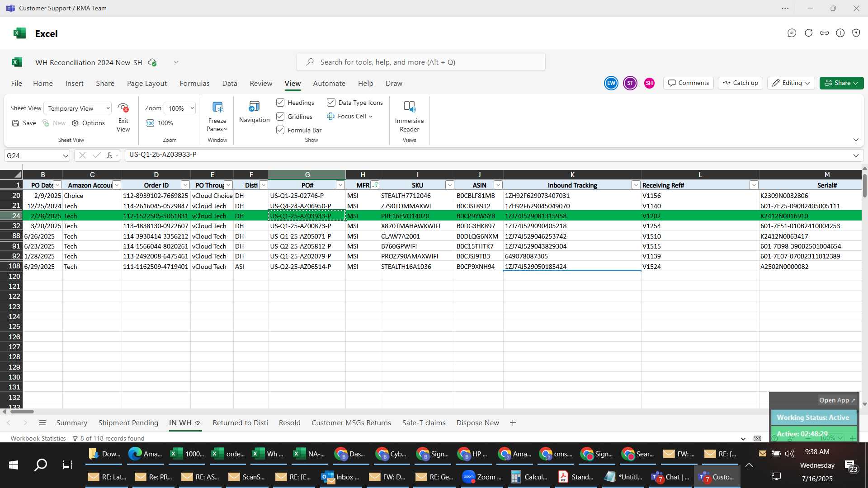Open Windows Start menu

[14, 465]
